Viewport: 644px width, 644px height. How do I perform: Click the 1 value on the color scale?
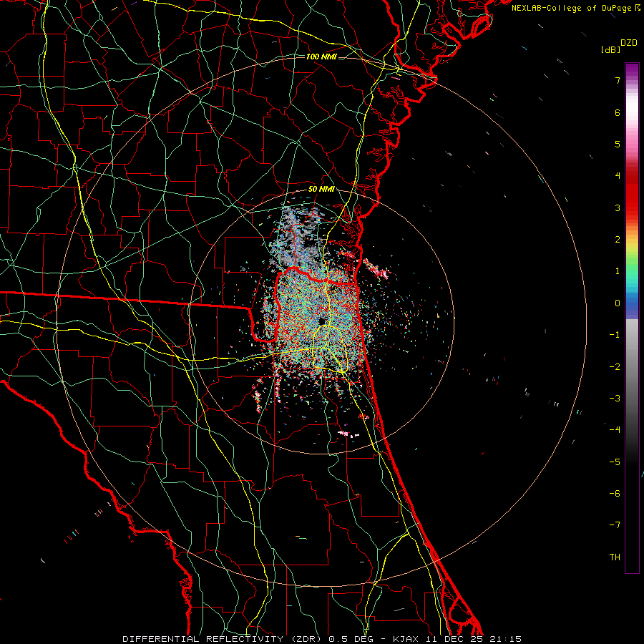tap(618, 271)
